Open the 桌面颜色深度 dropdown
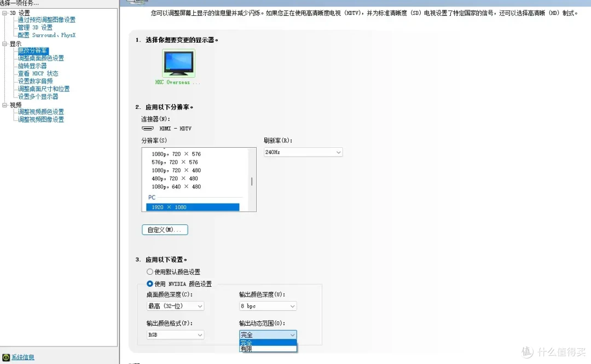 (x=175, y=306)
